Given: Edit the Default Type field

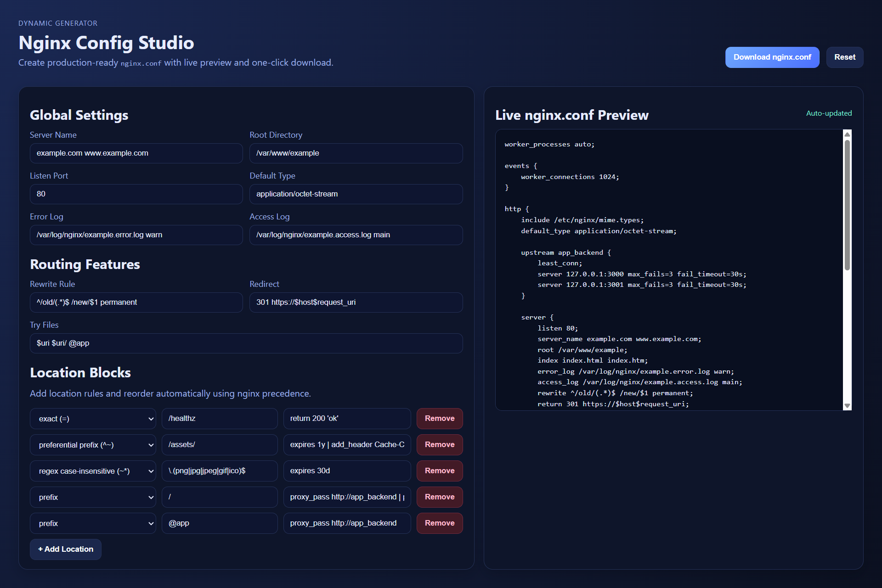Looking at the screenshot, I should click(356, 194).
